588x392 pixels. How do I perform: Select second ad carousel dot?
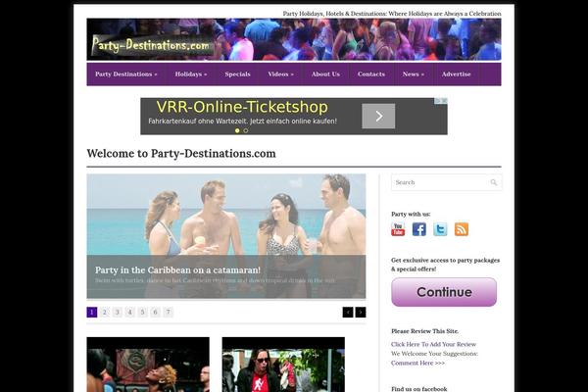pyautogui.click(x=246, y=130)
